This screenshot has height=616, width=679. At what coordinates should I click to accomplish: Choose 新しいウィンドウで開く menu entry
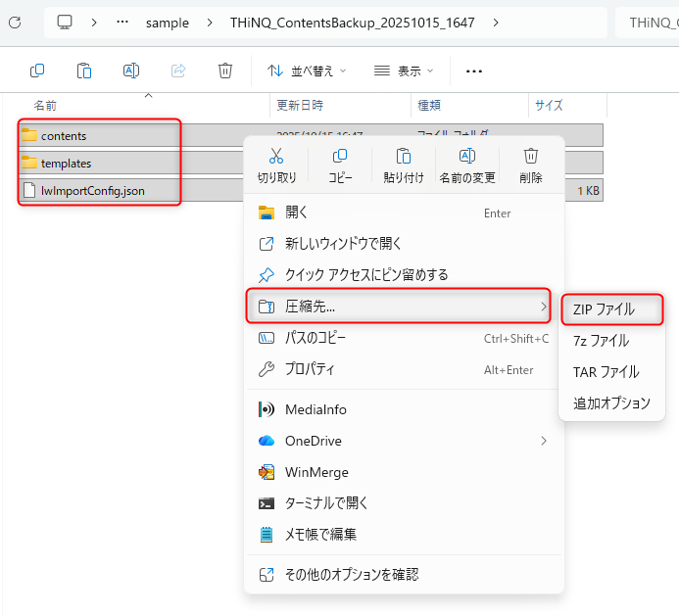[x=404, y=244]
